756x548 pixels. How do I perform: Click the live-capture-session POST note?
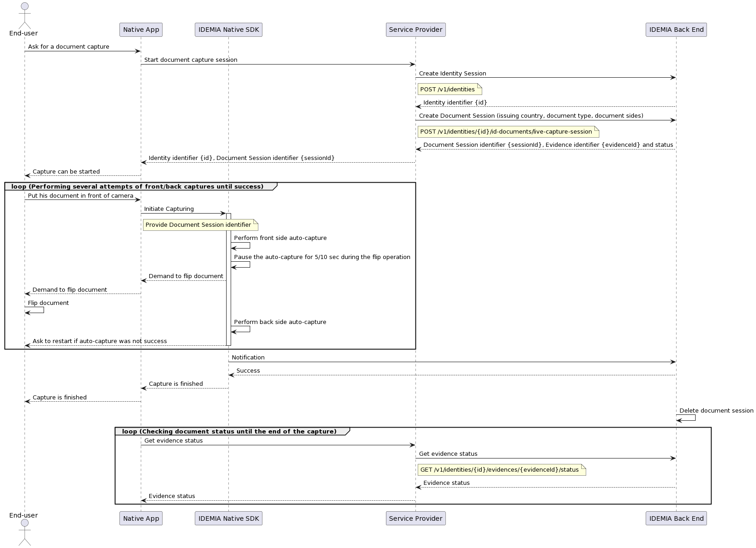pos(508,132)
